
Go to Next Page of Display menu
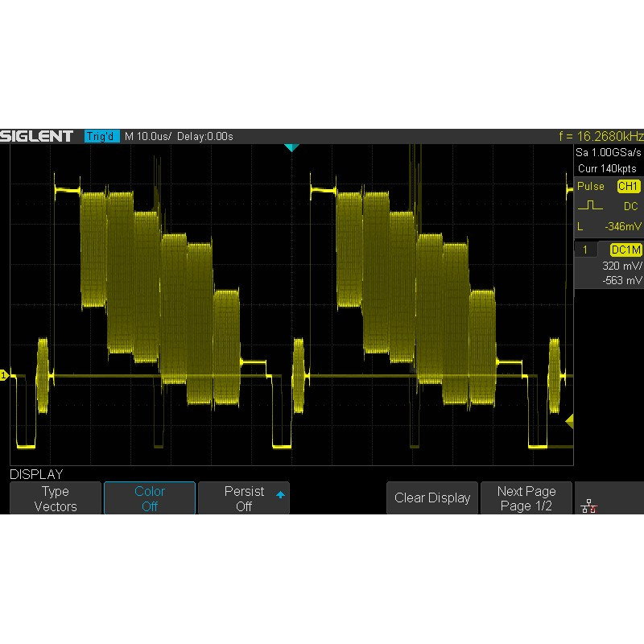tap(526, 498)
